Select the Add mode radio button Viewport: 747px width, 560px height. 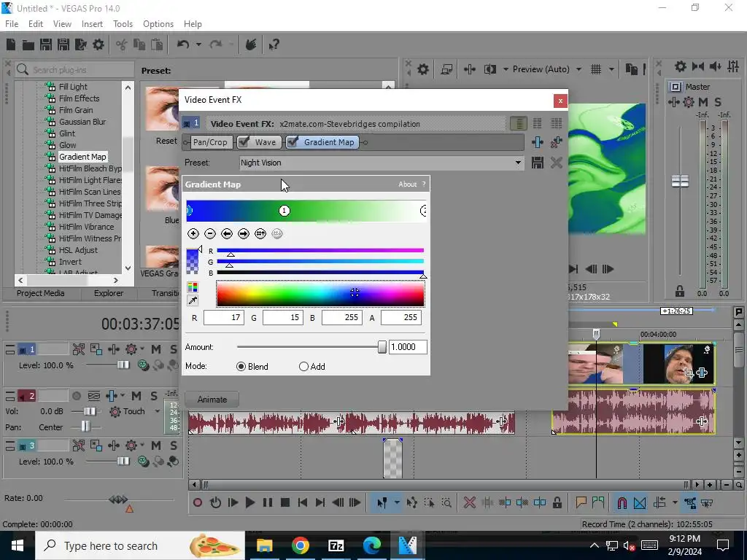click(303, 366)
